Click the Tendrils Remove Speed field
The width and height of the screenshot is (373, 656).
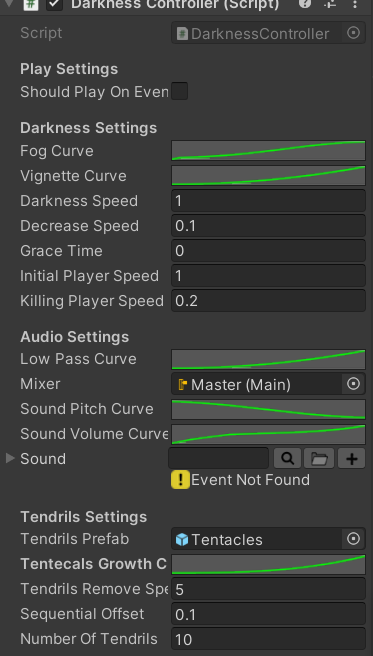point(268,589)
